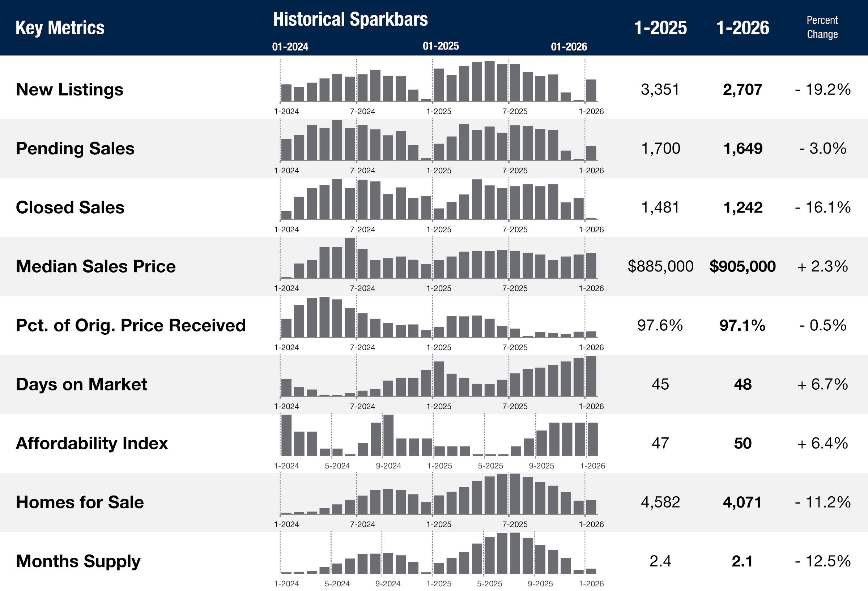
Task: Click the Pending Sales metric label
Action: point(75,149)
